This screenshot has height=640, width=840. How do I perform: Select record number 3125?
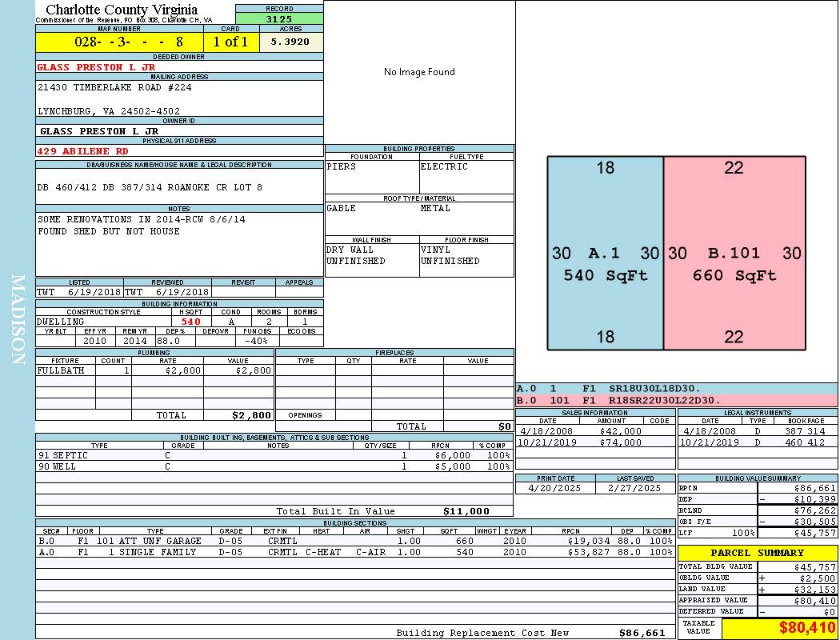279,18
